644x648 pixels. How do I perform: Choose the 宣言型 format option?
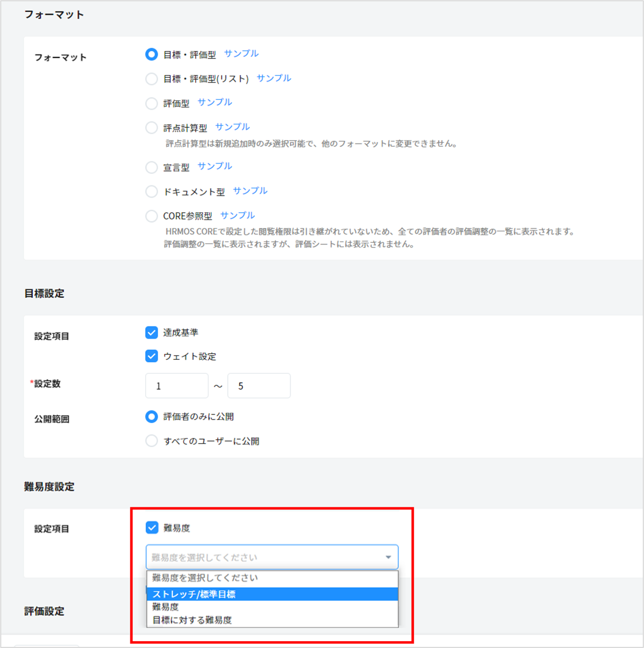click(x=152, y=167)
